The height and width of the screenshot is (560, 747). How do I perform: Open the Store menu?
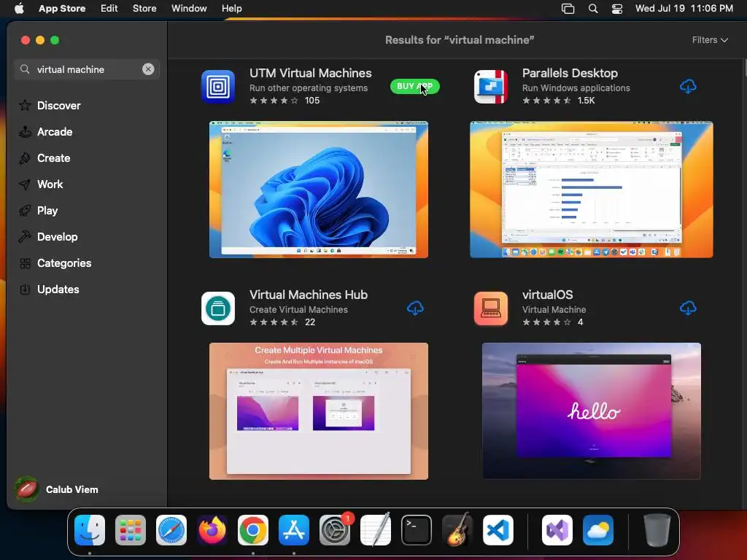pos(144,8)
